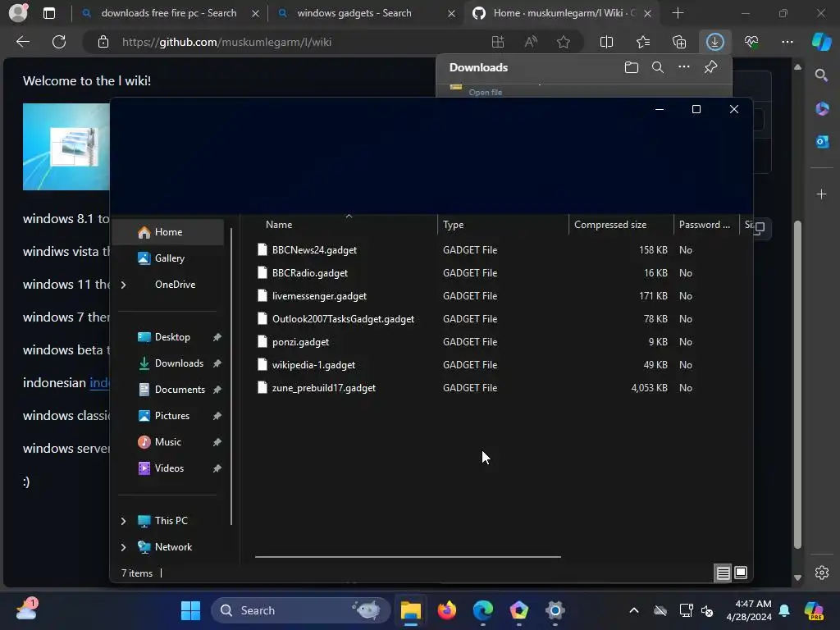Open Copilot in the Edge sidebar
The height and width of the screenshot is (630, 840).
pos(821,42)
